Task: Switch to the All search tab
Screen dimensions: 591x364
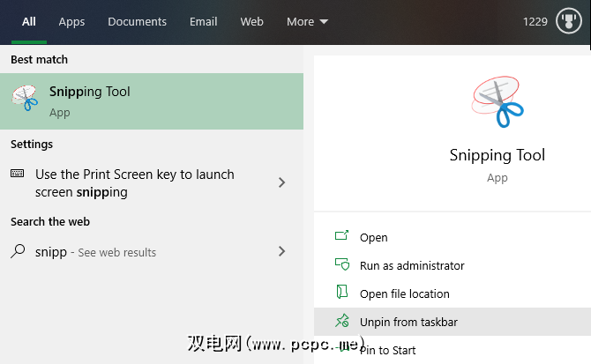Action: (28, 22)
